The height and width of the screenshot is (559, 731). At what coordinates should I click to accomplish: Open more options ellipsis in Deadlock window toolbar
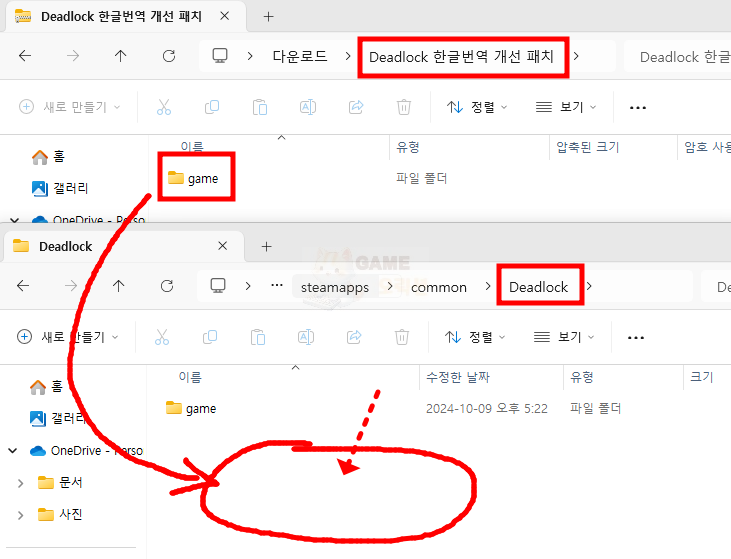pos(636,338)
